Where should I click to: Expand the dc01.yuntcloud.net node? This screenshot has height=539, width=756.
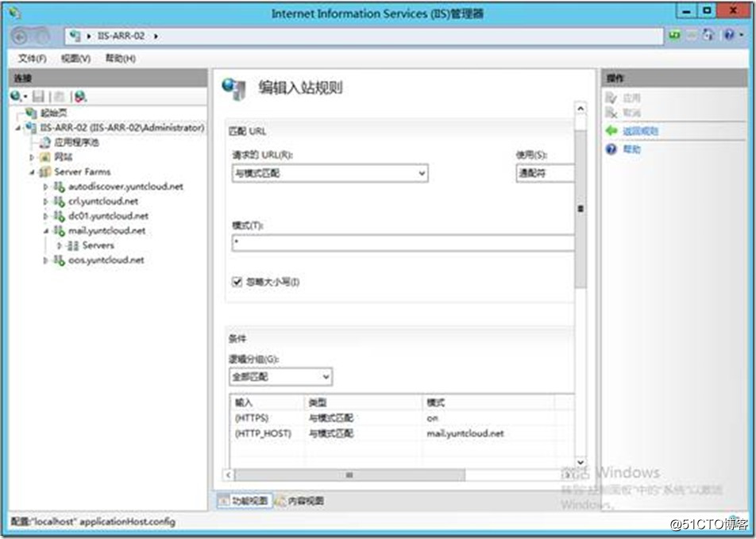point(46,216)
